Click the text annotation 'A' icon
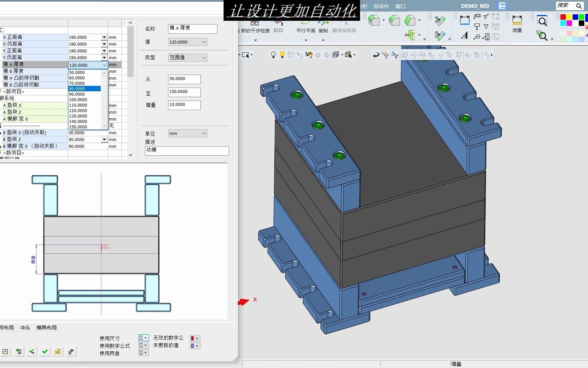 (464, 35)
